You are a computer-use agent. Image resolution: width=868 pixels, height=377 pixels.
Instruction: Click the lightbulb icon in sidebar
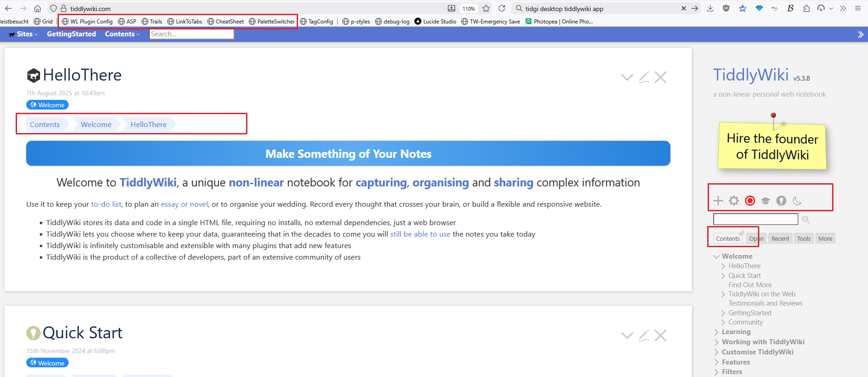tap(781, 201)
